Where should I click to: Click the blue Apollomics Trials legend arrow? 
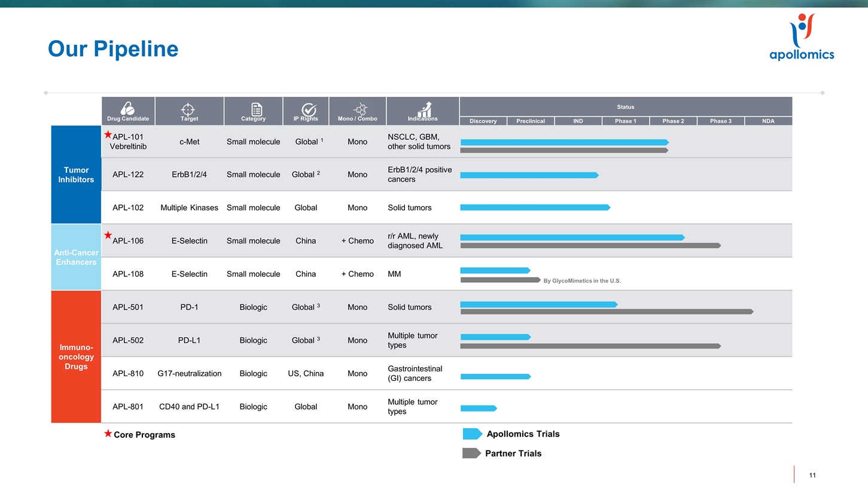472,434
